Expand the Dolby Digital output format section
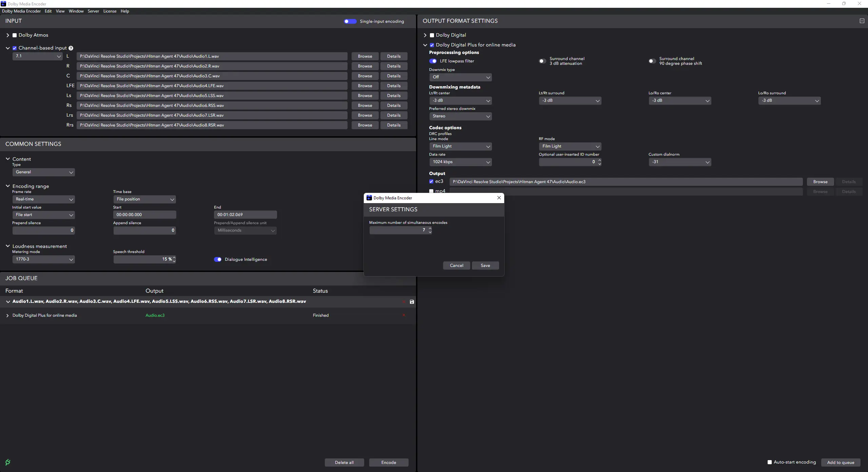Screen dimensions: 868x472 click(425, 35)
